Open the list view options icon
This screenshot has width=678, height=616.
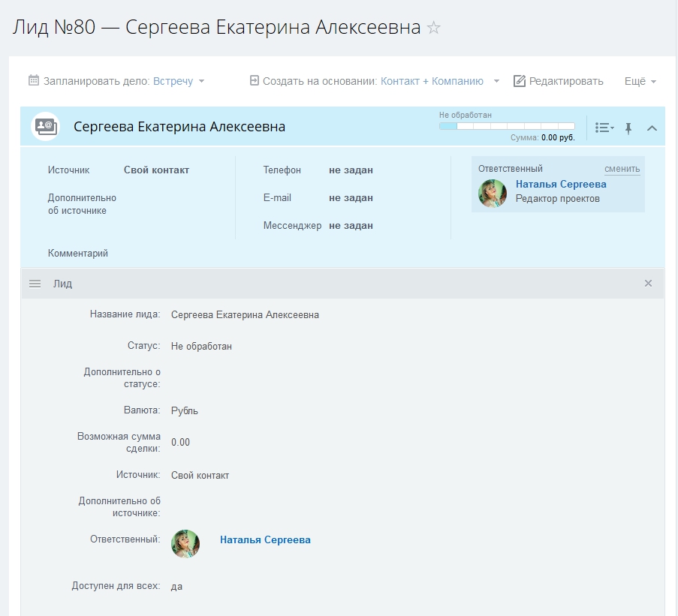[604, 128]
